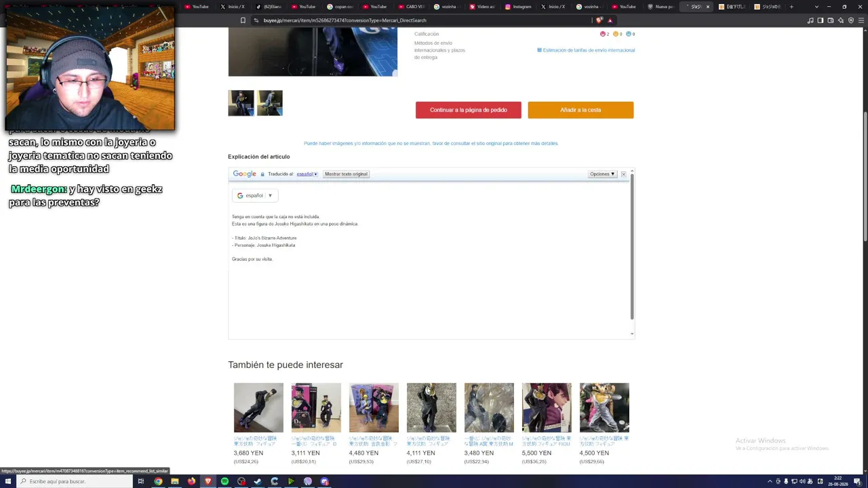Select the second product thumbnail under main image
This screenshot has height=488, width=868.
[x=270, y=103]
